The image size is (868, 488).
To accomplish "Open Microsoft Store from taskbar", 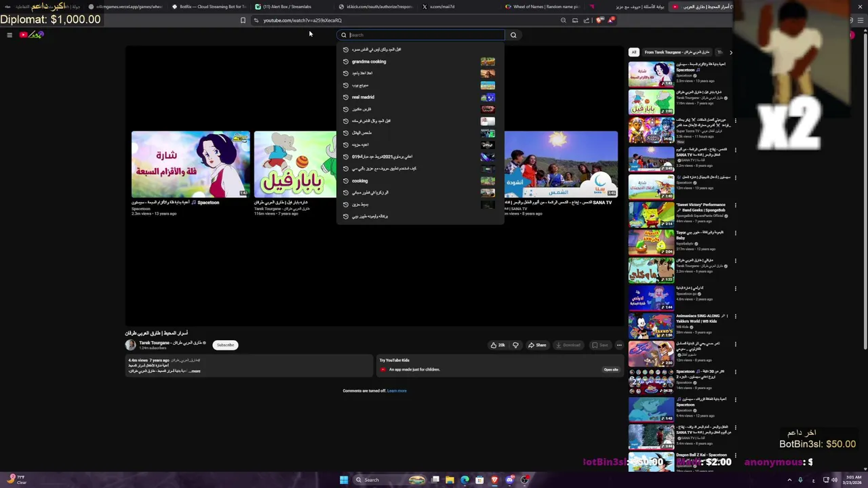I will pyautogui.click(x=479, y=480).
